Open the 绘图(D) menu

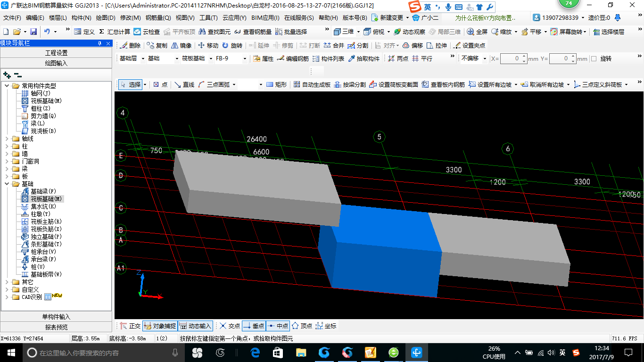[106, 18]
